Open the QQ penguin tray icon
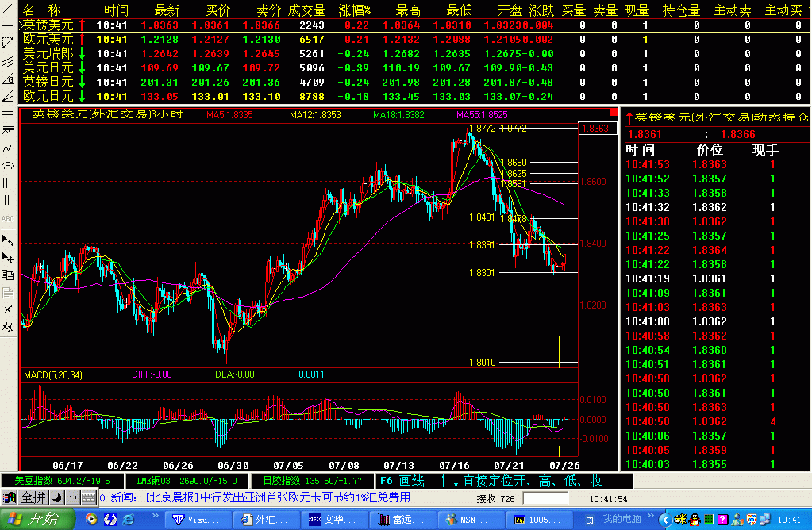The width and height of the screenshot is (812, 530). point(694,520)
